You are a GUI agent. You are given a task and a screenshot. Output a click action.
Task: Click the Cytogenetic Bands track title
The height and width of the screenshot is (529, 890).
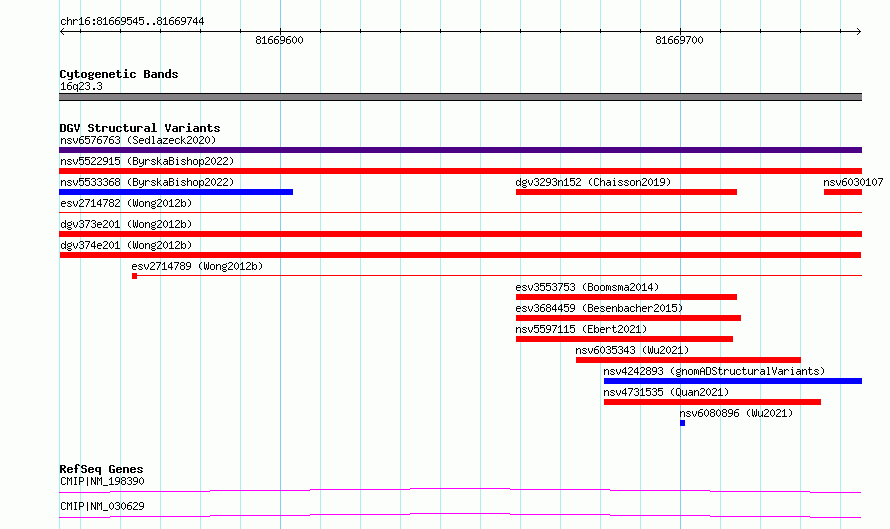[119, 74]
